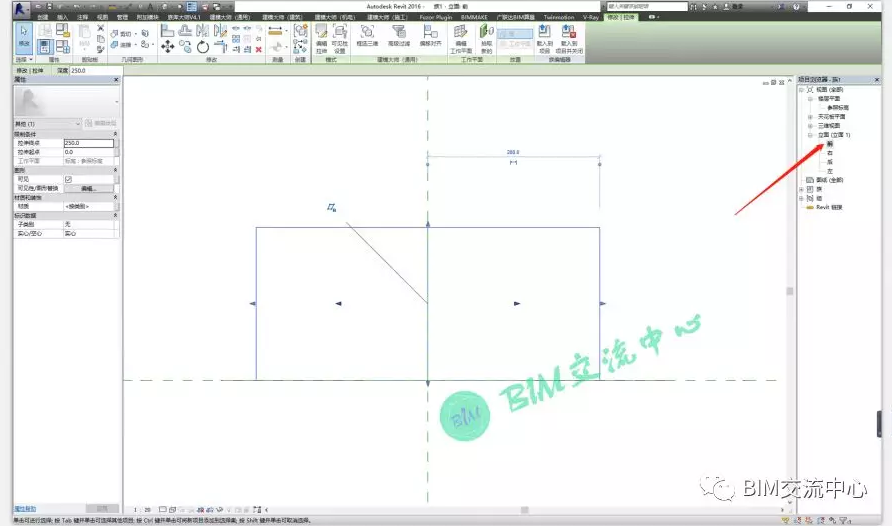Click the Array tool grid icon
Screen dimensions: 892x526
(236, 39)
